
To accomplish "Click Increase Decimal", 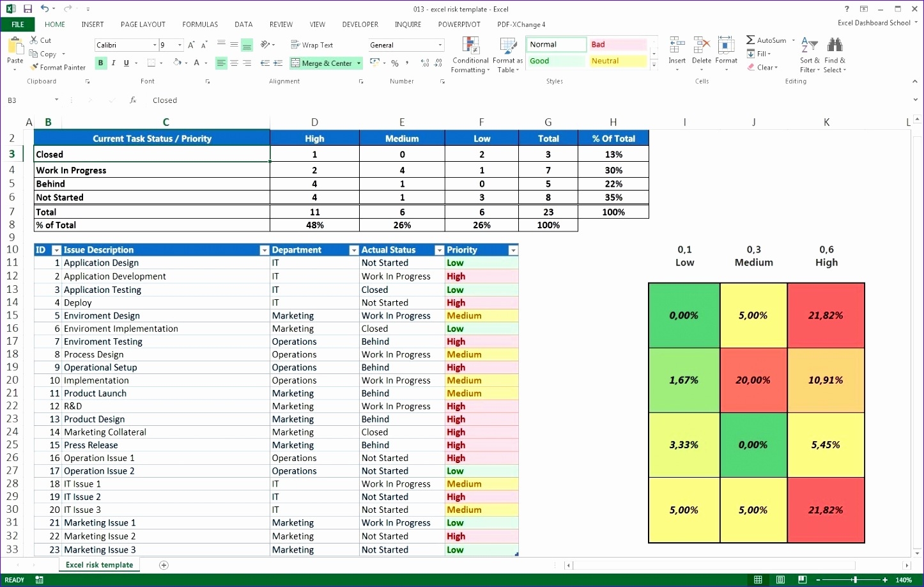I will pyautogui.click(x=424, y=63).
